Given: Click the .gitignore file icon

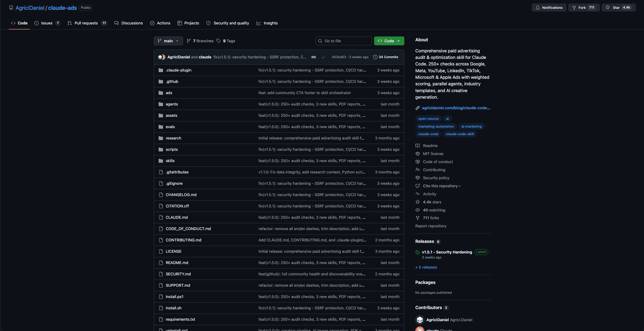Looking at the screenshot, I should [161, 183].
